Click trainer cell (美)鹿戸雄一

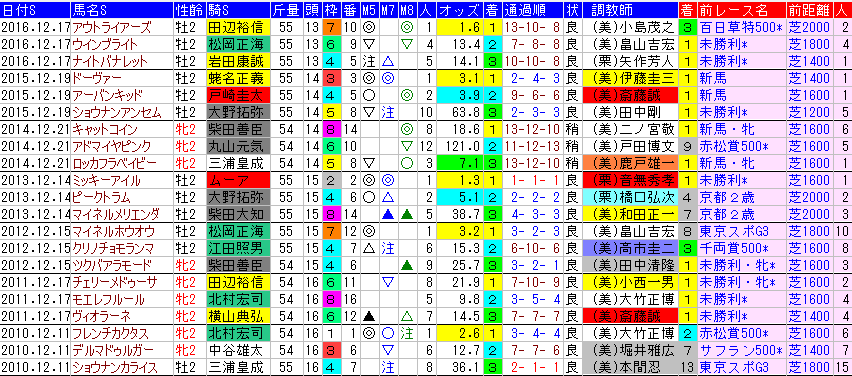click(631, 164)
